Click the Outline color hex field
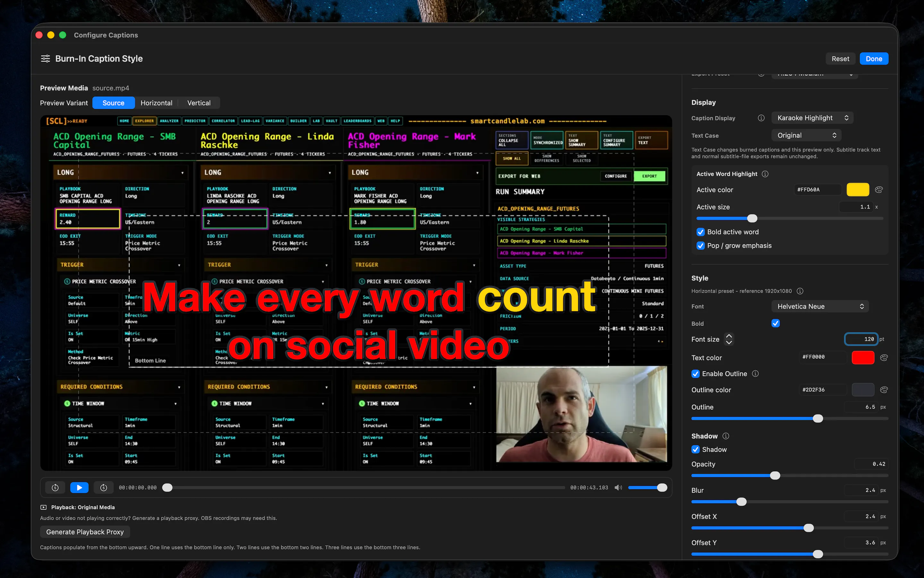Viewport: 924px width, 578px height. click(x=822, y=390)
